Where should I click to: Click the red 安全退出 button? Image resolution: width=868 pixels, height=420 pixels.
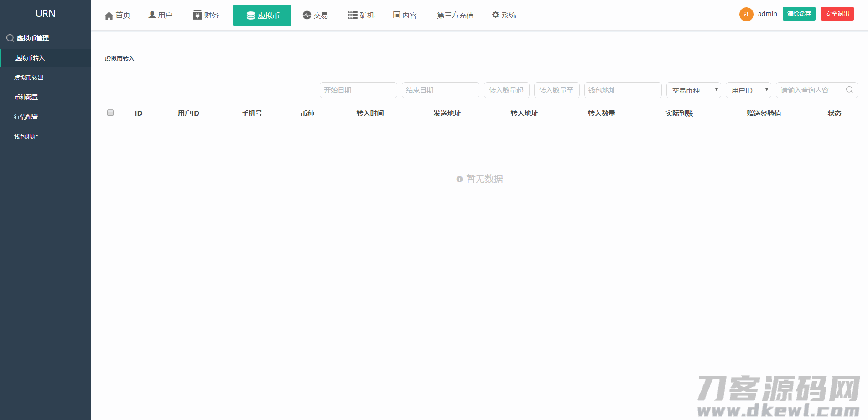837,14
